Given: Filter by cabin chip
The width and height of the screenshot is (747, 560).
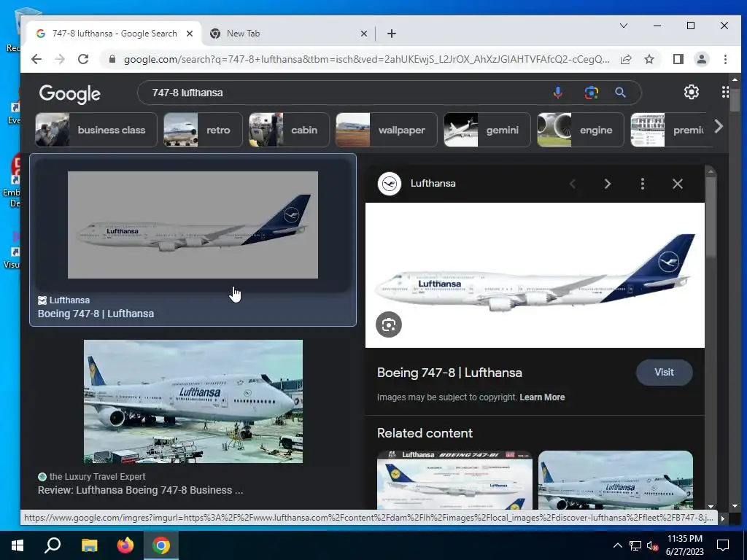Looking at the screenshot, I should click(x=289, y=130).
